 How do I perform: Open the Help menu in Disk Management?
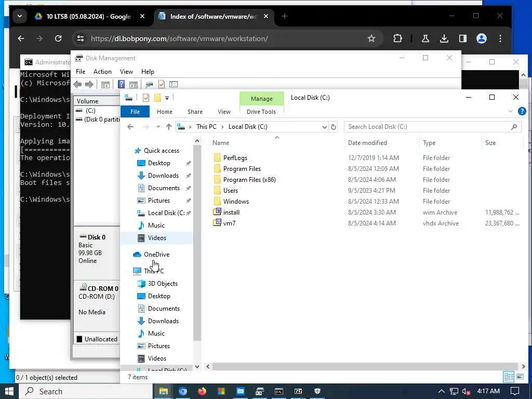click(x=148, y=72)
